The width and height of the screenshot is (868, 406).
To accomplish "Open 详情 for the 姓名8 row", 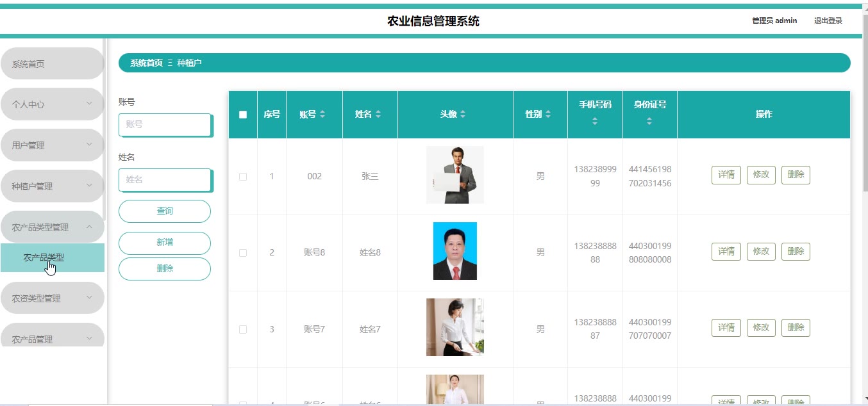I will point(726,252).
